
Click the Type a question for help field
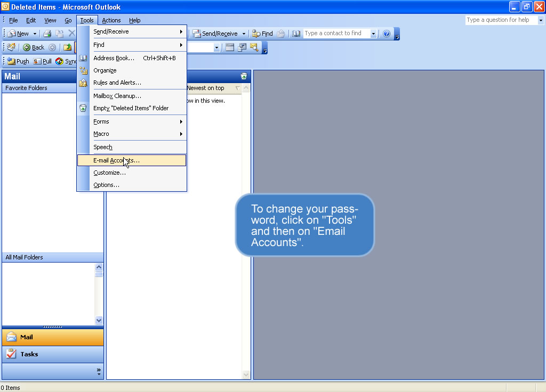[x=500, y=20]
